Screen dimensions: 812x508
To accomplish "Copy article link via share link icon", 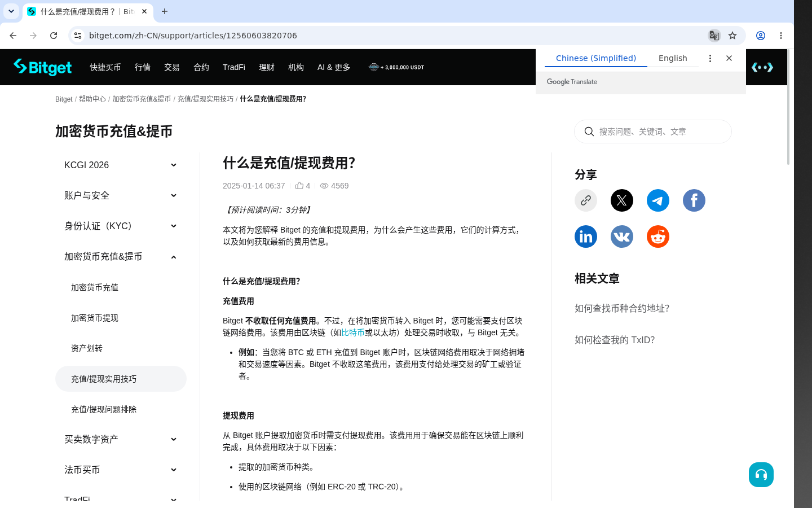I will click(x=586, y=200).
